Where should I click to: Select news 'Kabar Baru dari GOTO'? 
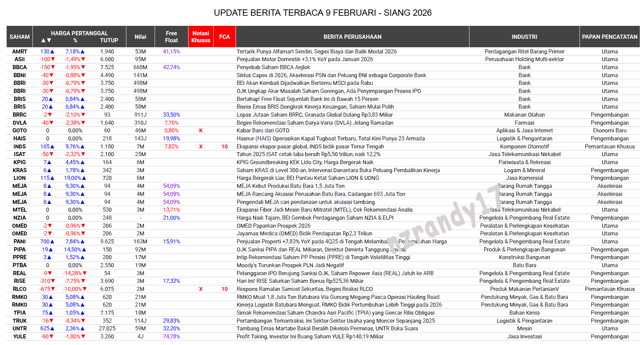263,131
